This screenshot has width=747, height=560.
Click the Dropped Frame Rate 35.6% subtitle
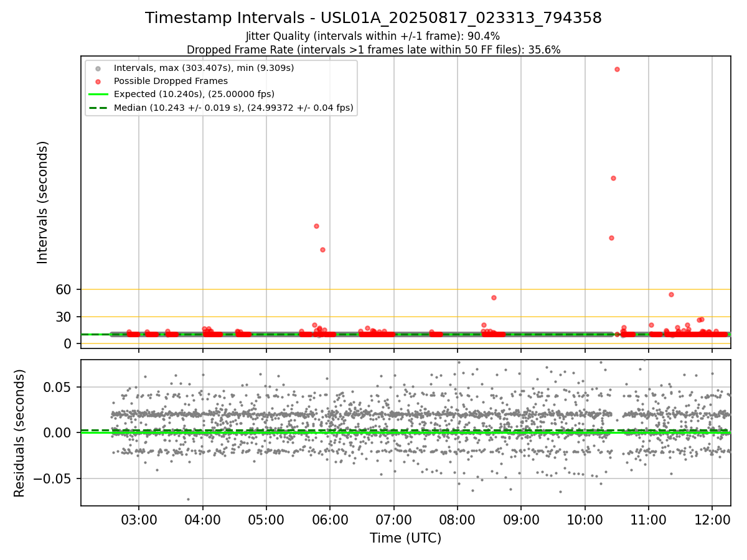pos(374,50)
